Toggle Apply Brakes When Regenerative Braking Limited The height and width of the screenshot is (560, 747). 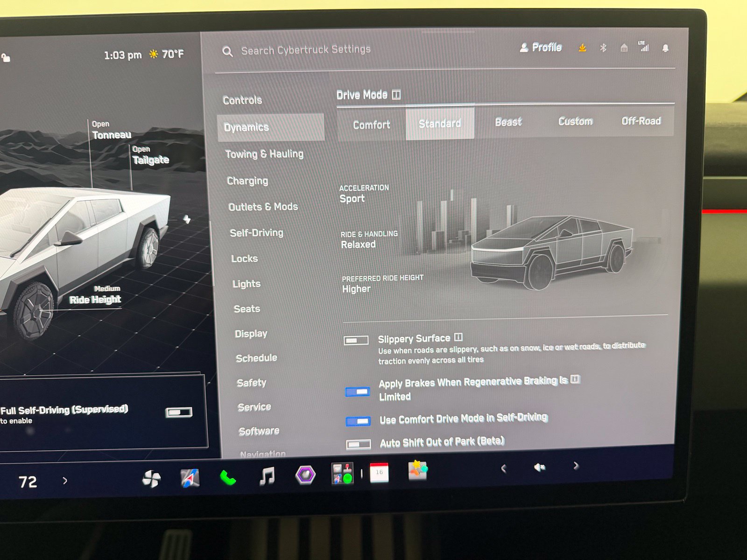[x=358, y=392]
